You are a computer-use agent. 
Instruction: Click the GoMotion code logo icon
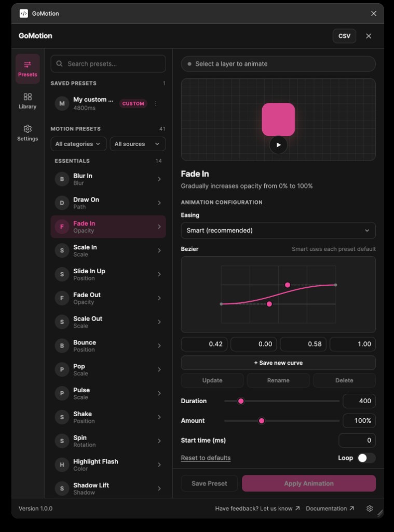tap(24, 13)
